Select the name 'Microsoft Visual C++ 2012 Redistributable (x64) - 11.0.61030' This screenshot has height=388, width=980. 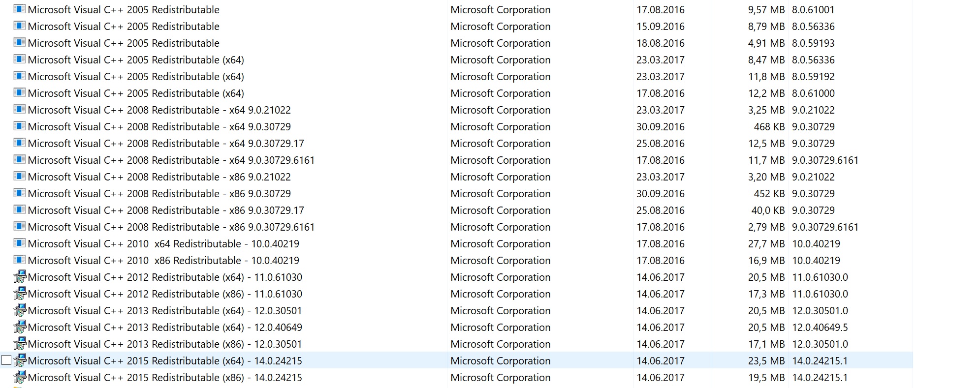165,277
